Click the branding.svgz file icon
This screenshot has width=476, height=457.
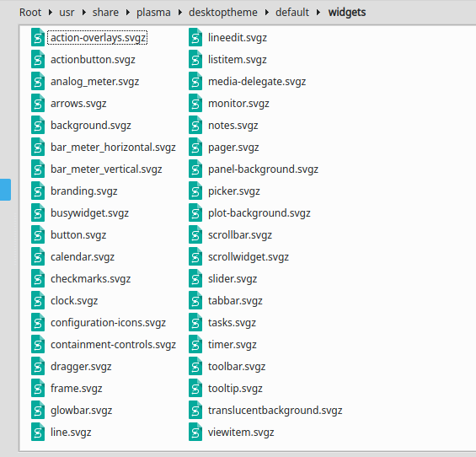click(x=38, y=191)
